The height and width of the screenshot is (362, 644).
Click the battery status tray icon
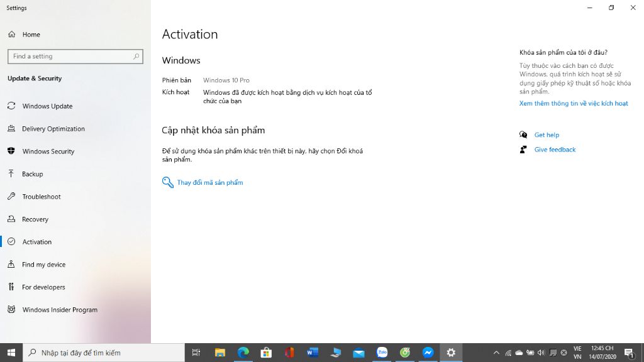tap(530, 353)
